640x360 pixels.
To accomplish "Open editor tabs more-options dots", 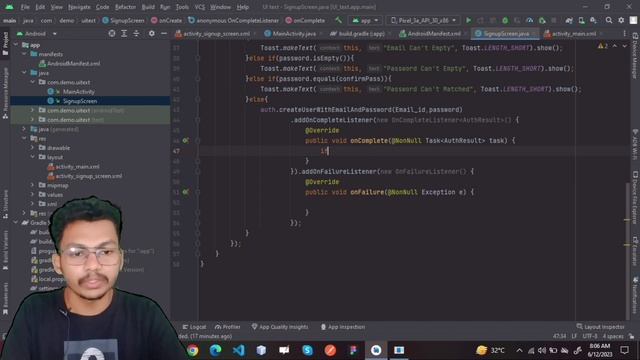I will click(x=624, y=33).
